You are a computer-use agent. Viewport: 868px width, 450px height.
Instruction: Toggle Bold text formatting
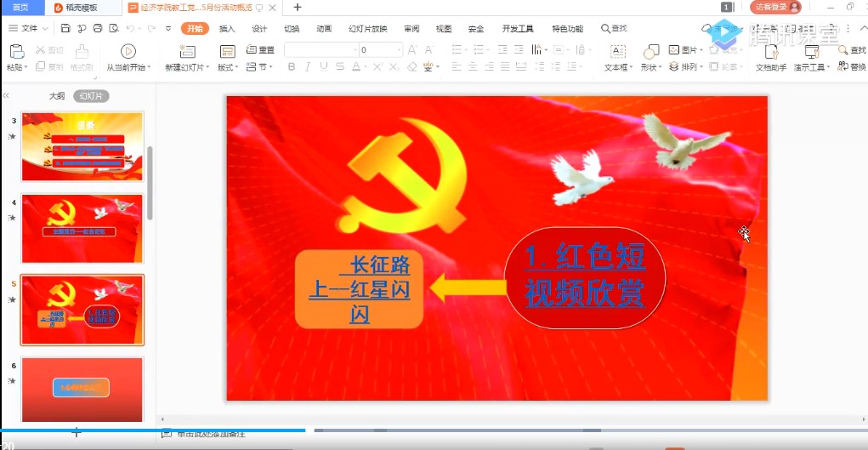pyautogui.click(x=291, y=66)
